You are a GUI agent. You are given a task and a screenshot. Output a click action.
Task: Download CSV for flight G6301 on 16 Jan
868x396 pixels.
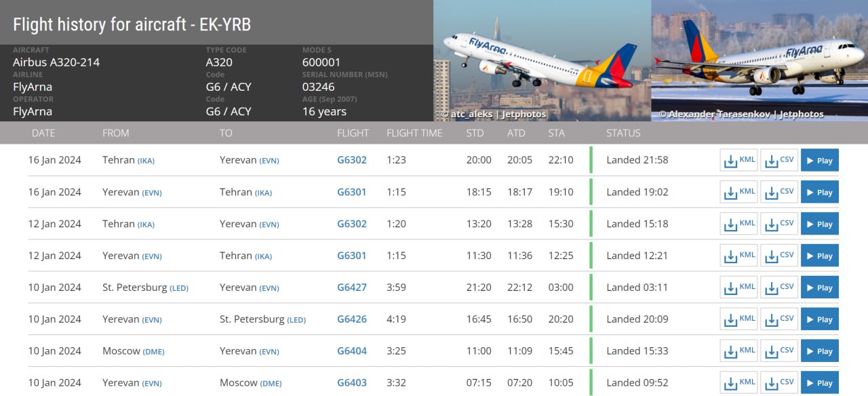pos(779,193)
